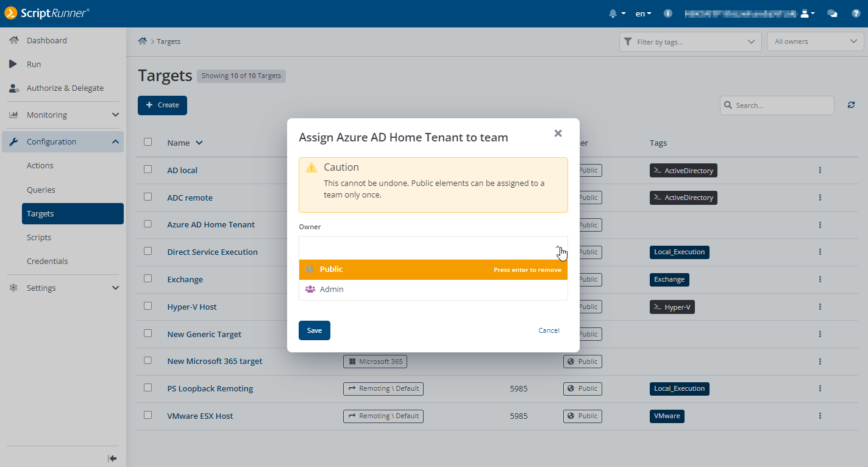Open the three-dot menu for VMware ESX Host
Image resolution: width=868 pixels, height=467 pixels.
coord(820,416)
